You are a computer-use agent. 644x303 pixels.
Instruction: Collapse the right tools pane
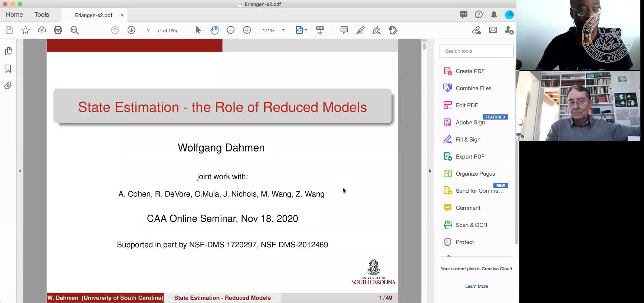(430, 171)
